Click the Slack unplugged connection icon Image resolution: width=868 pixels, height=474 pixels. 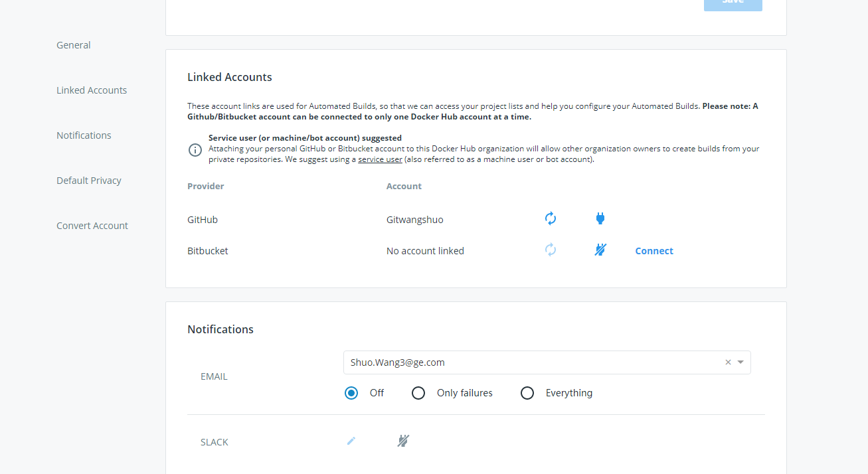[403, 441]
